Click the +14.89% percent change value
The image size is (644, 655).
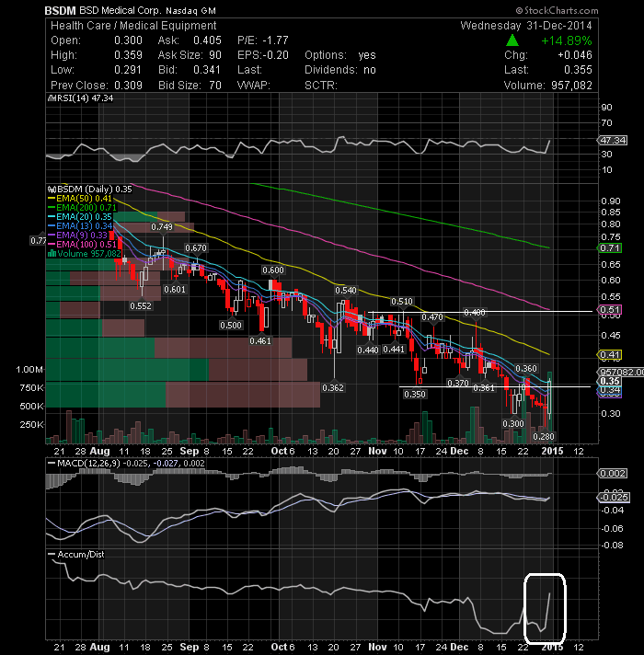tap(567, 40)
